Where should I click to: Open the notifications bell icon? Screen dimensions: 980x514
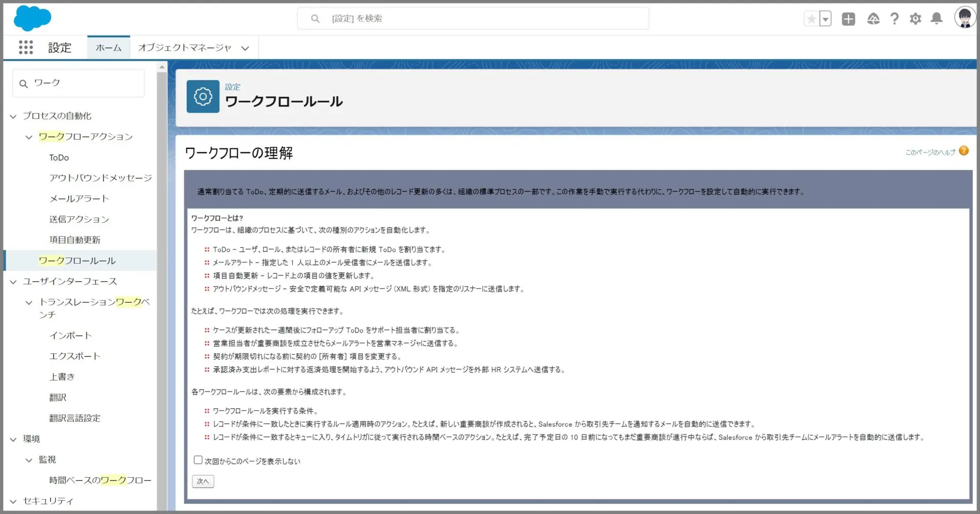[x=936, y=19]
